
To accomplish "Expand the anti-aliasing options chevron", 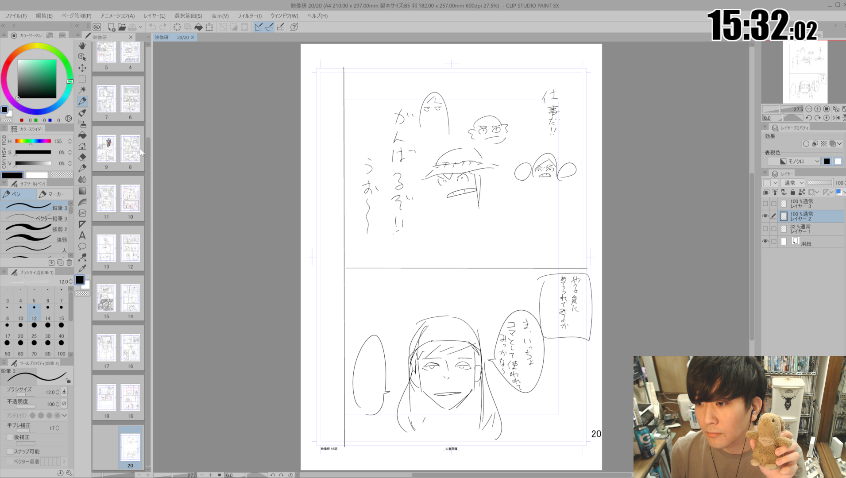I will coord(64,415).
